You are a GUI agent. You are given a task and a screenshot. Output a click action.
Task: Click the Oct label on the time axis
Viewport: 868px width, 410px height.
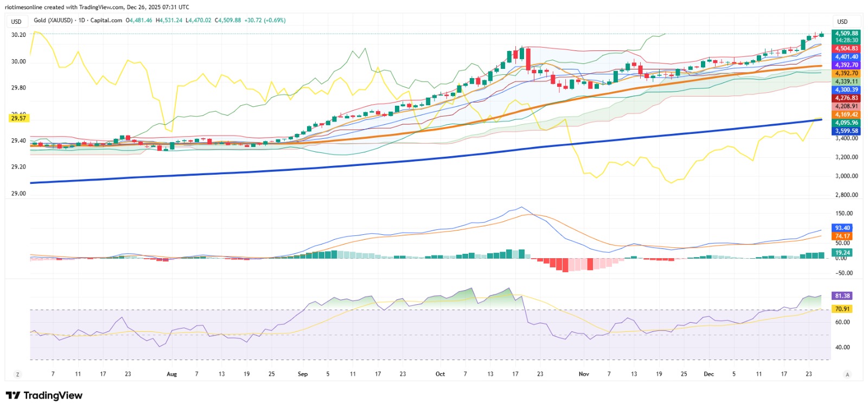440,374
